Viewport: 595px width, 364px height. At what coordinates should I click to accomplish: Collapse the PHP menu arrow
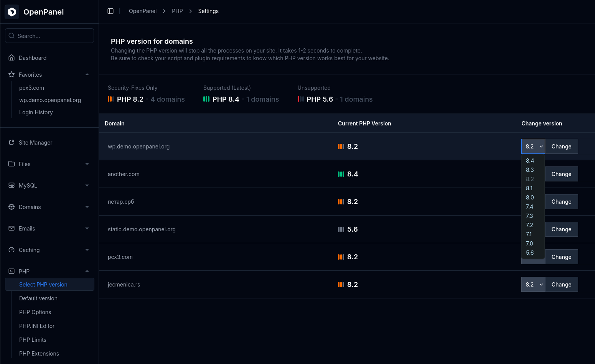(x=87, y=271)
